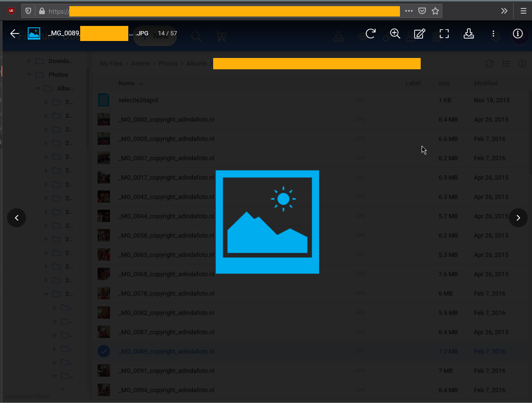Screen dimensions: 532x403
Task: Go to the previous image
Action: tap(17, 218)
